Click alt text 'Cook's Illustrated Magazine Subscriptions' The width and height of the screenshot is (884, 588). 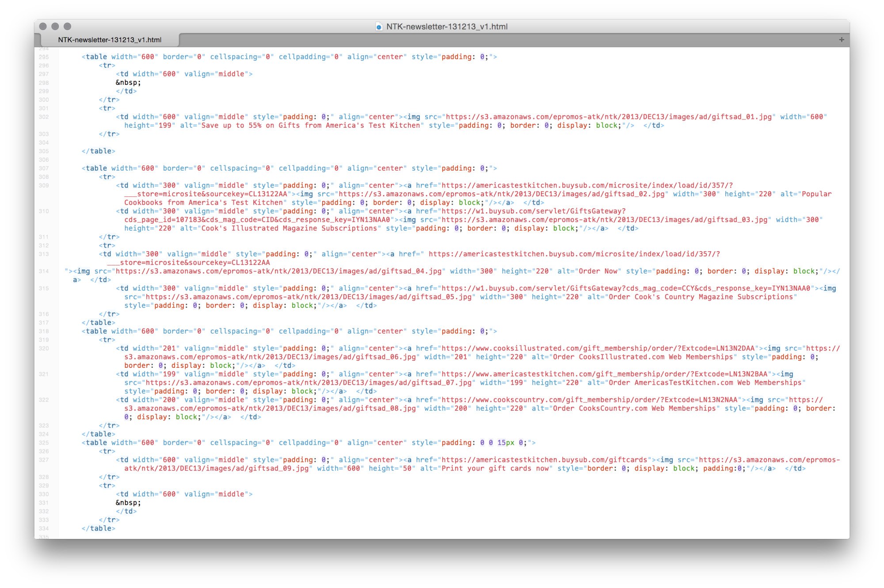tap(289, 229)
